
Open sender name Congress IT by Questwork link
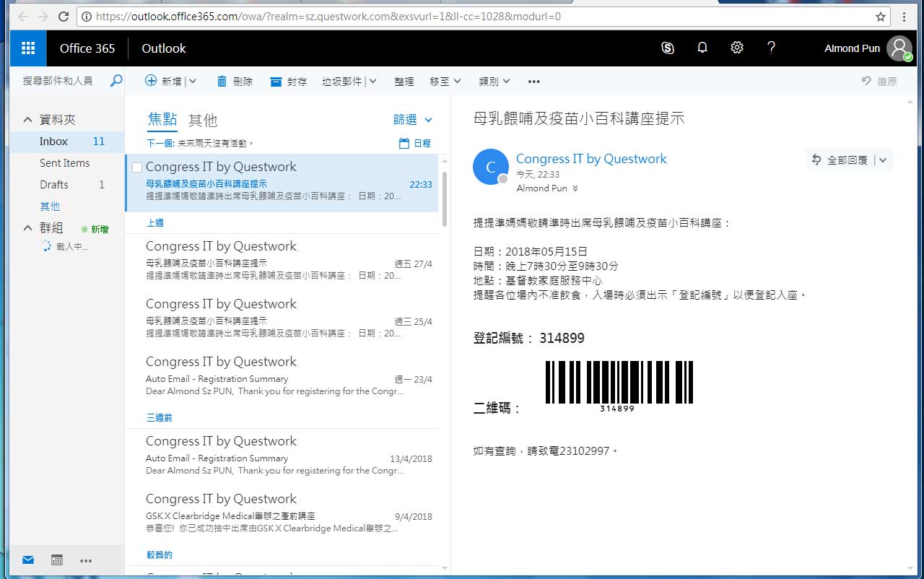591,159
